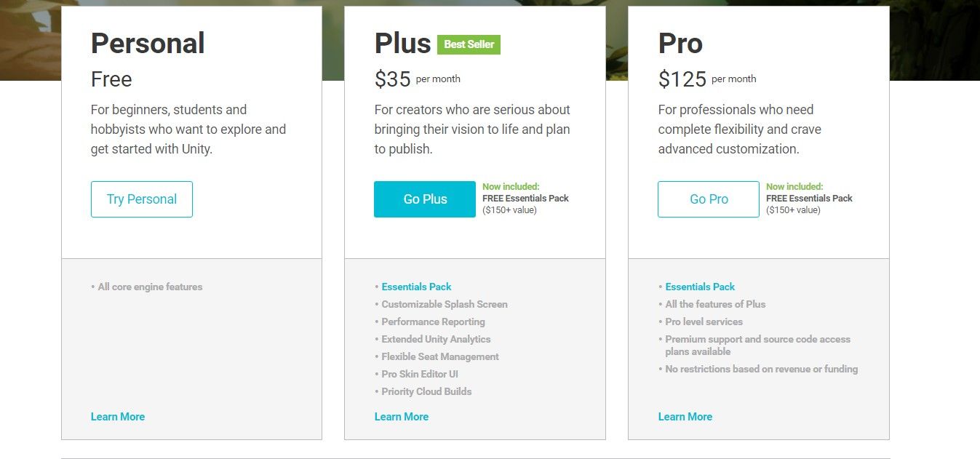This screenshot has height=459, width=980.
Task: Choose the Go Pro button
Action: [709, 199]
